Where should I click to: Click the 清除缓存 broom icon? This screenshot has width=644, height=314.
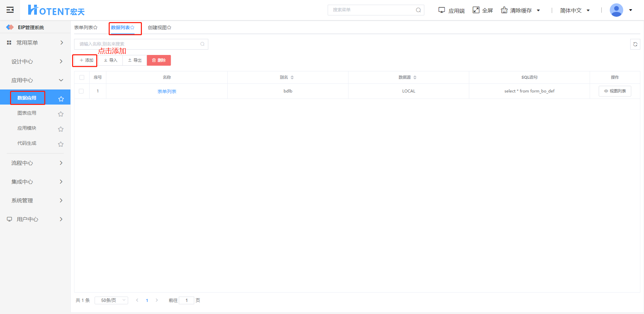click(x=504, y=10)
